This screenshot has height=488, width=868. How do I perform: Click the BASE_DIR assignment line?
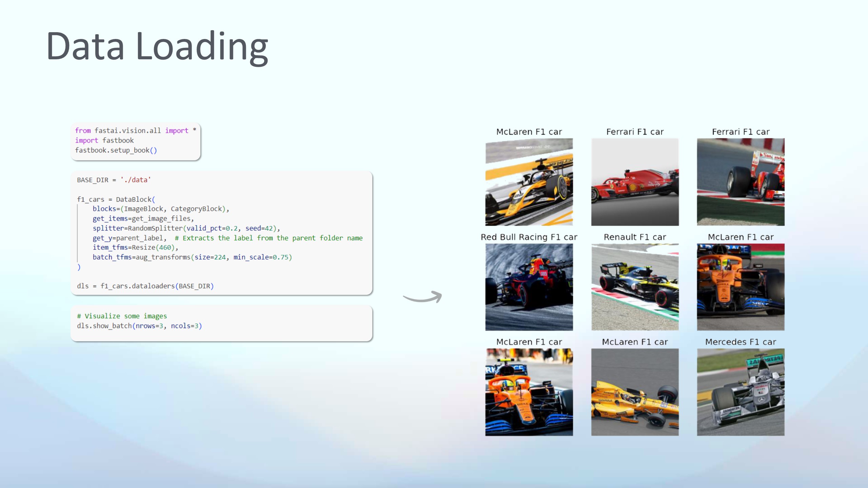[114, 180]
